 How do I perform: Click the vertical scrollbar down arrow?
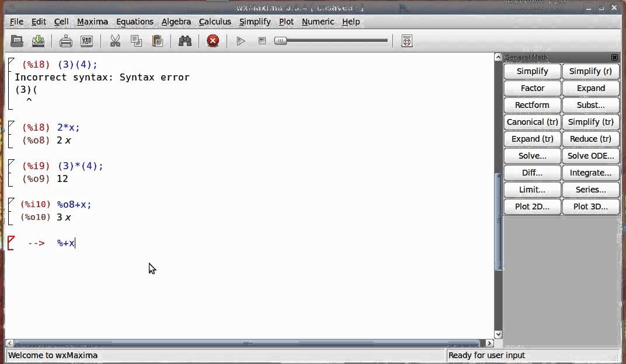point(498,334)
